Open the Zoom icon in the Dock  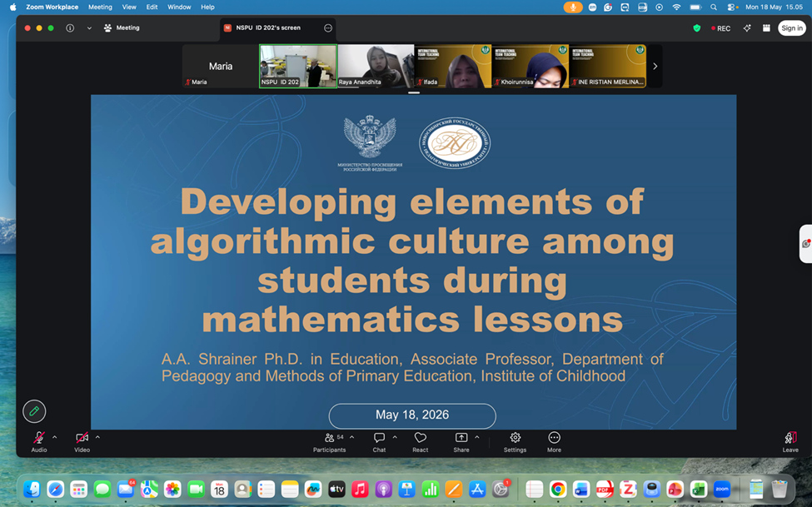pyautogui.click(x=722, y=489)
